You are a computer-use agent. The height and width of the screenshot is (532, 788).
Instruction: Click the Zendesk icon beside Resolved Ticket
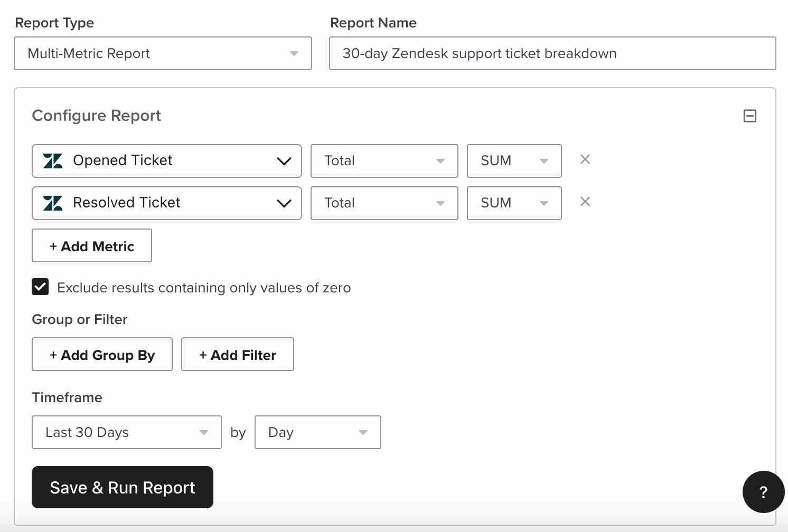coord(52,203)
